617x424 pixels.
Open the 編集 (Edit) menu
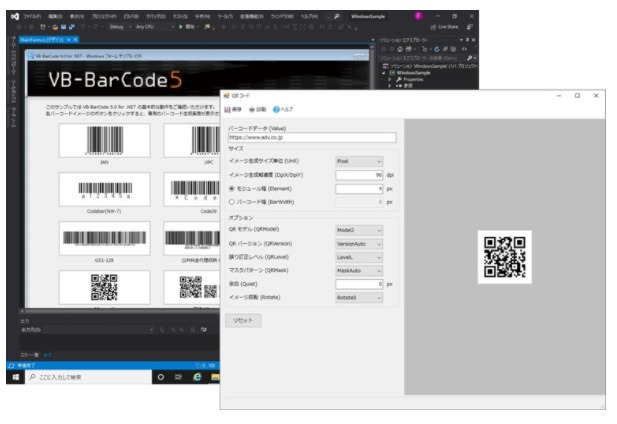click(55, 17)
